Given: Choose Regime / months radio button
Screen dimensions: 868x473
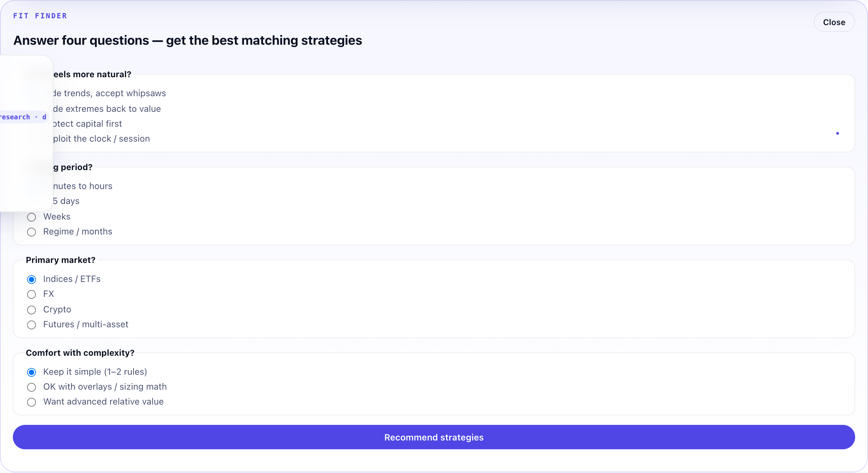Looking at the screenshot, I should pyautogui.click(x=31, y=232).
